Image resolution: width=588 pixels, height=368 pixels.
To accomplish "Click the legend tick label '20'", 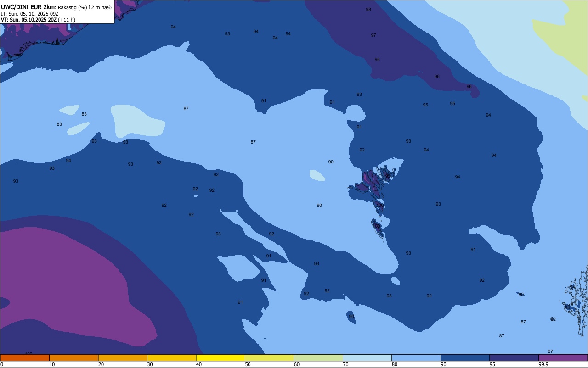I will click(x=101, y=364).
